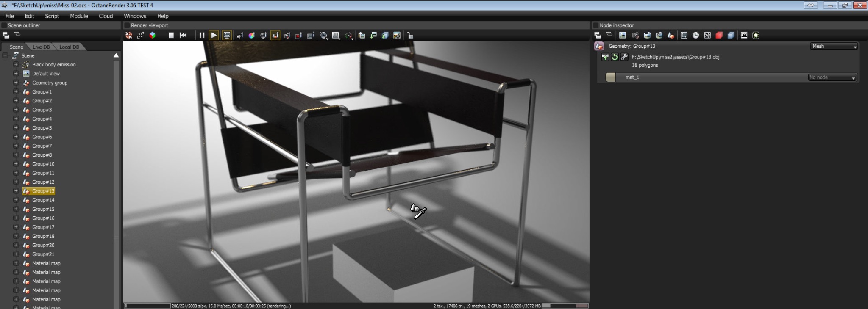Viewport: 868px width, 309px height.
Task: Open the Mesh type dropdown
Action: (834, 46)
